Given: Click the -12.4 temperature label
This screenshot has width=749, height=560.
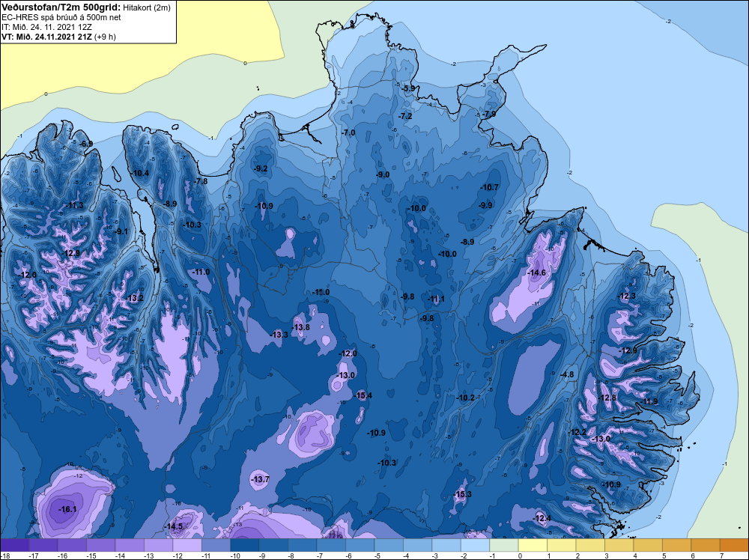Looking at the screenshot, I should click(x=542, y=519).
